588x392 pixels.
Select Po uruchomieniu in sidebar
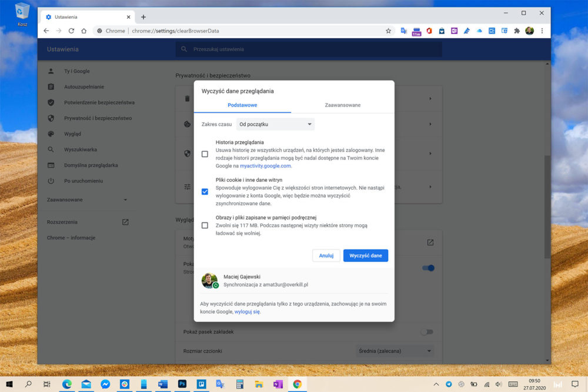coord(83,181)
